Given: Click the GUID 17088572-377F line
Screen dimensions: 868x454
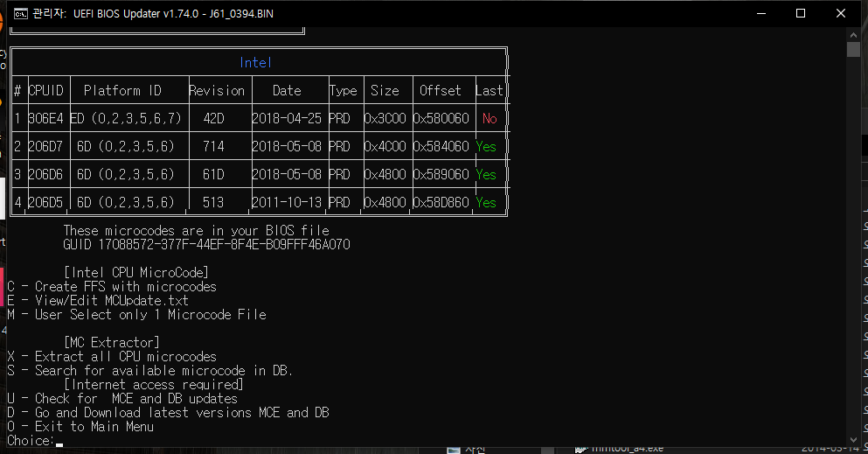Looking at the screenshot, I should (206, 244).
